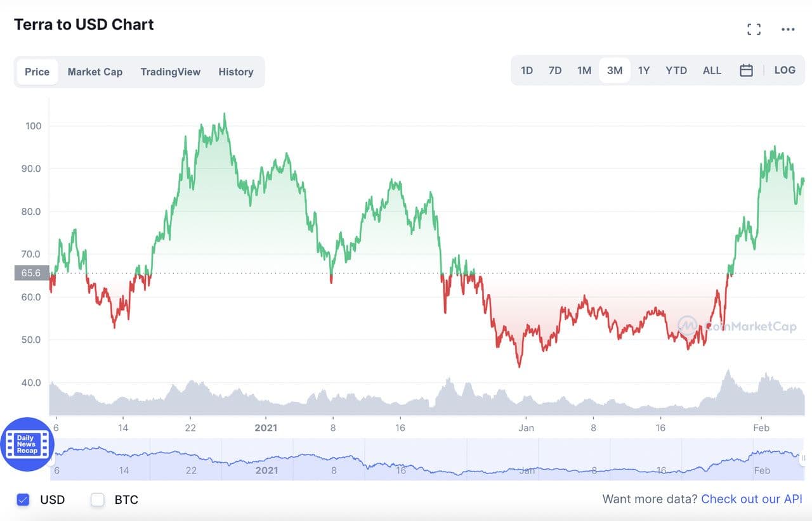812x521 pixels.
Task: Switch chart range to 1M
Action: (584, 70)
